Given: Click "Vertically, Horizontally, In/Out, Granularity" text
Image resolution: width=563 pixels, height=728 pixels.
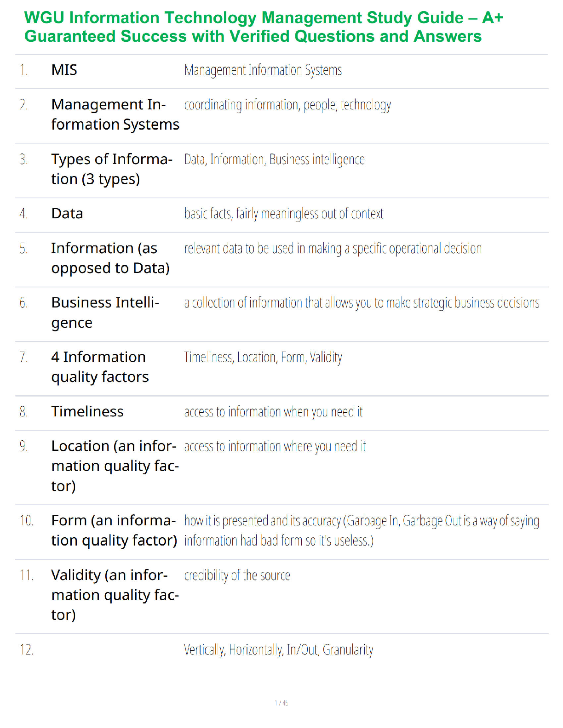Looking at the screenshot, I should click(278, 650).
